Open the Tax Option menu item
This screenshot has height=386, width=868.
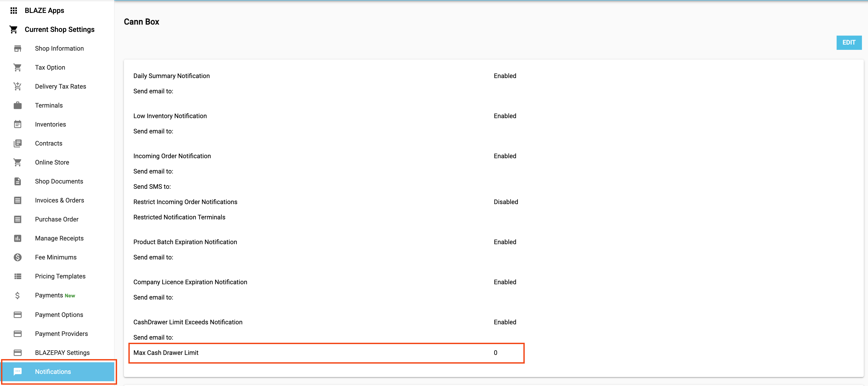(50, 67)
